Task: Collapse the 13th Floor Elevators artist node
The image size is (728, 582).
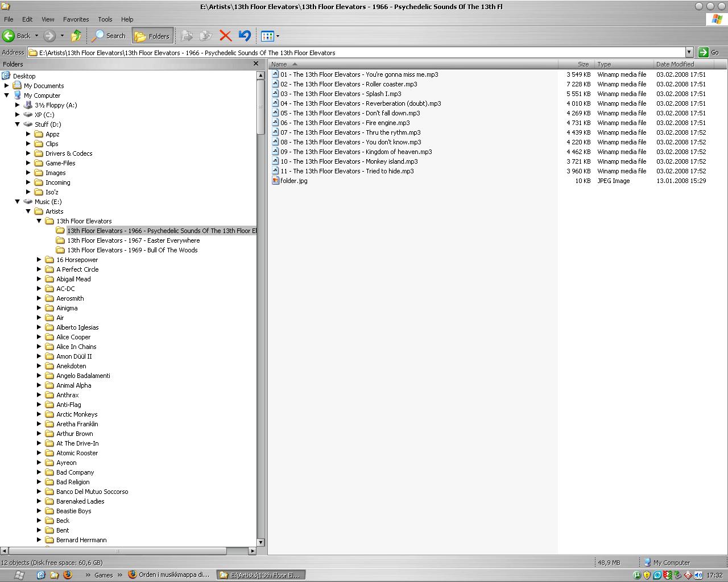Action: [39, 221]
